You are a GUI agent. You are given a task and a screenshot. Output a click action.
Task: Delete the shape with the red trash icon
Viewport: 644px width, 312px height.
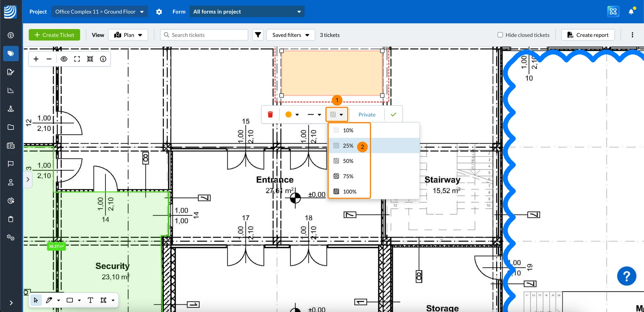click(x=270, y=115)
